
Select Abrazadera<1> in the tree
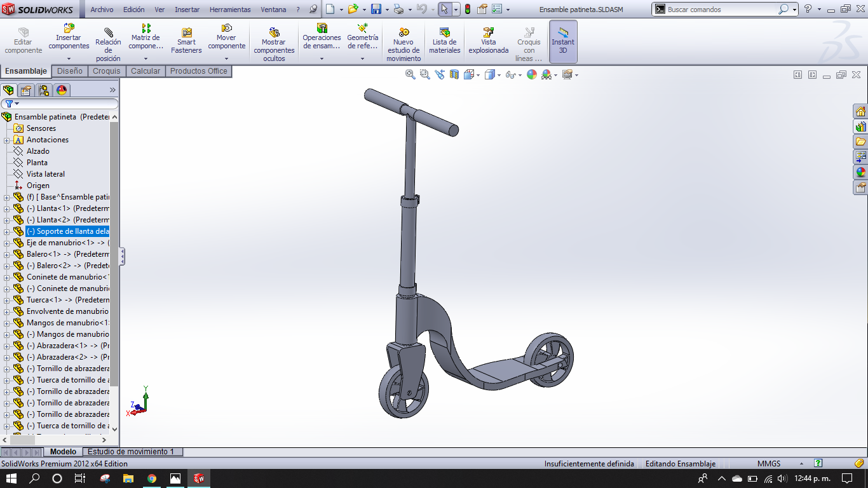67,346
